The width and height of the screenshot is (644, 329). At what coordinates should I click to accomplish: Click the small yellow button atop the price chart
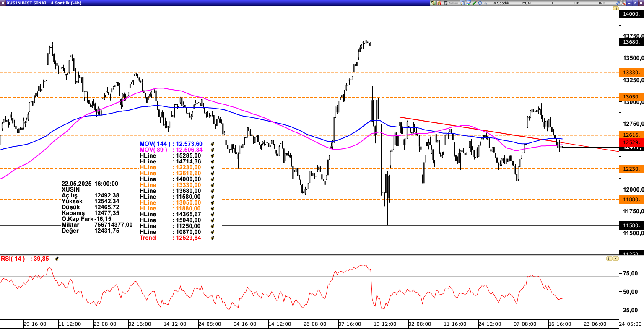pyautogui.click(x=615, y=8)
